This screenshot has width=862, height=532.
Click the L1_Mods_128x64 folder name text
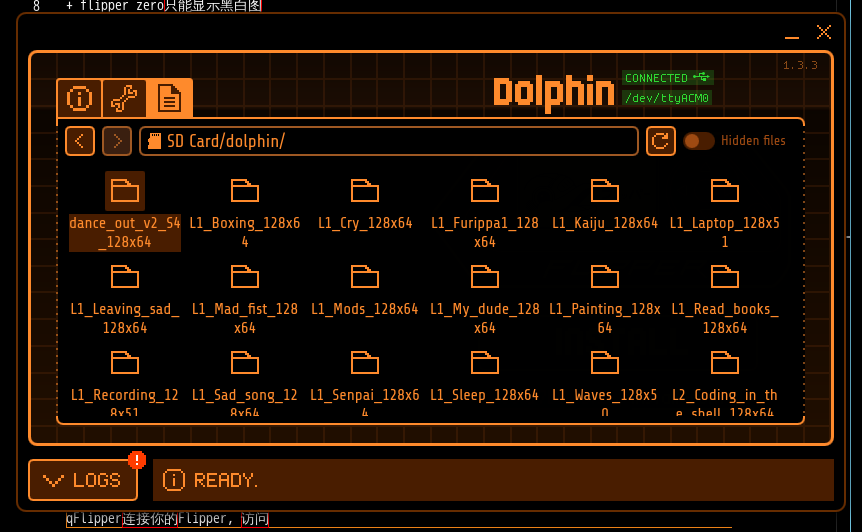click(365, 309)
